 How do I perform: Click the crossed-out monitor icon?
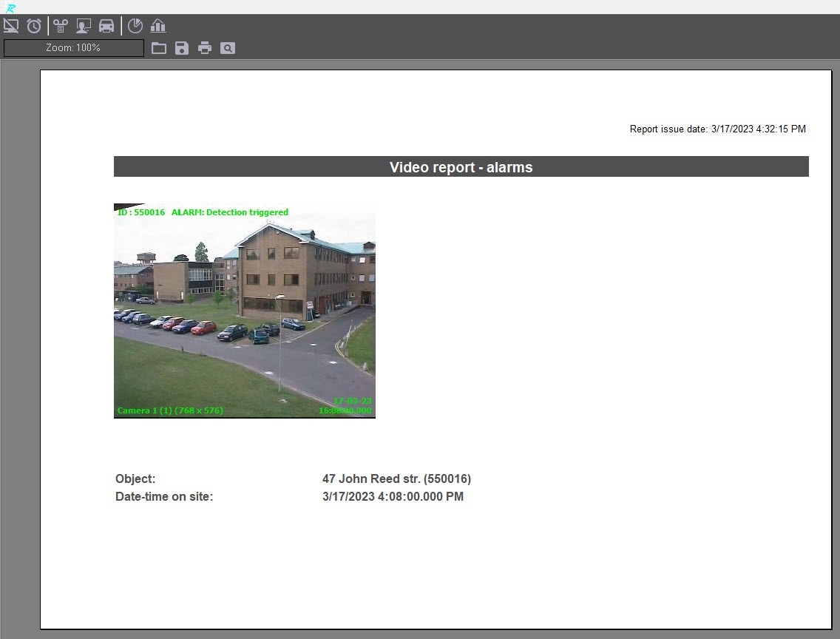11,26
